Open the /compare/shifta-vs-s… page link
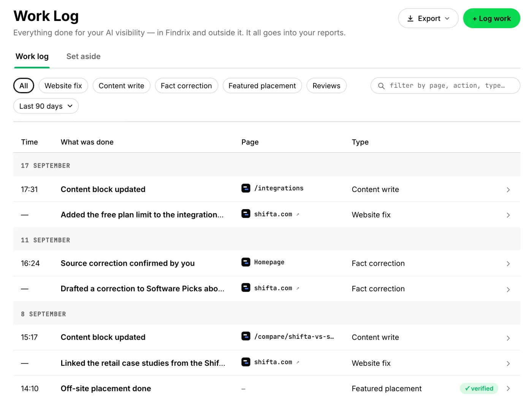 294,337
